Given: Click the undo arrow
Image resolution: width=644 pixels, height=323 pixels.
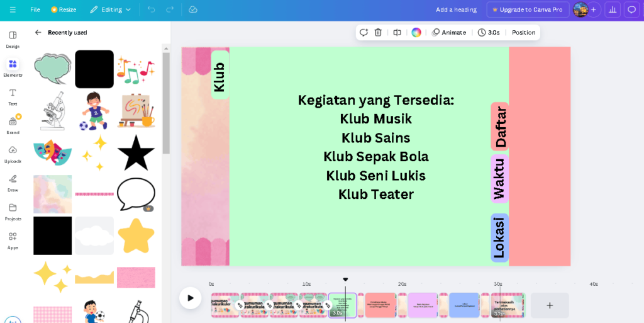Looking at the screenshot, I should (151, 9).
